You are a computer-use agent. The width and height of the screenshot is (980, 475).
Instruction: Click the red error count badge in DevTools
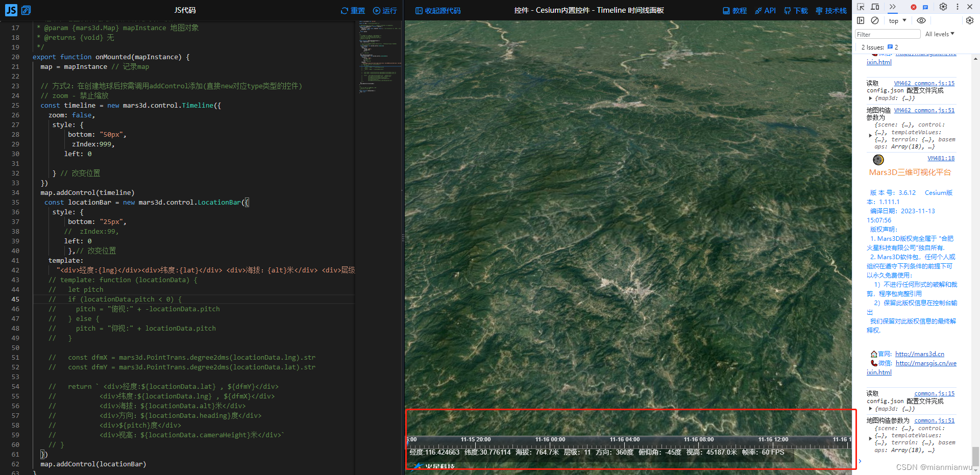[x=914, y=7]
